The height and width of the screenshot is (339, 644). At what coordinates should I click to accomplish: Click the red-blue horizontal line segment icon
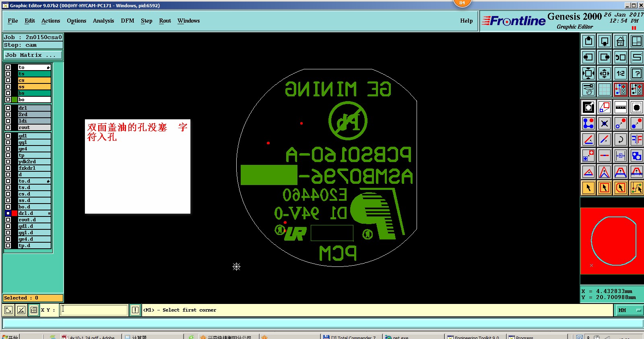tap(605, 156)
